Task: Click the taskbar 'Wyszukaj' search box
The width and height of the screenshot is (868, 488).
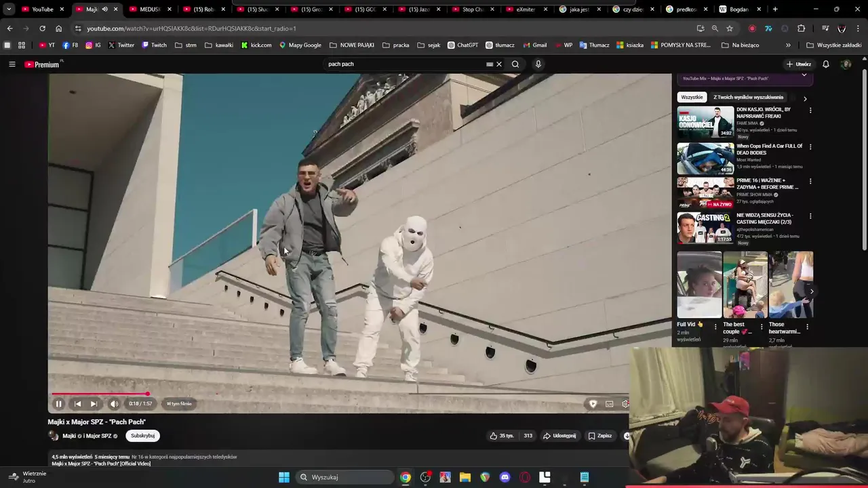Action: (344, 477)
